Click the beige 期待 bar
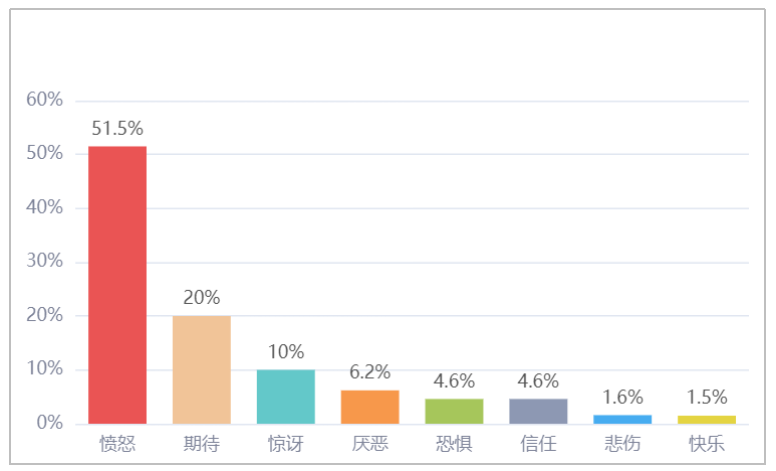Image resolution: width=776 pixels, height=471 pixels. coord(201,370)
